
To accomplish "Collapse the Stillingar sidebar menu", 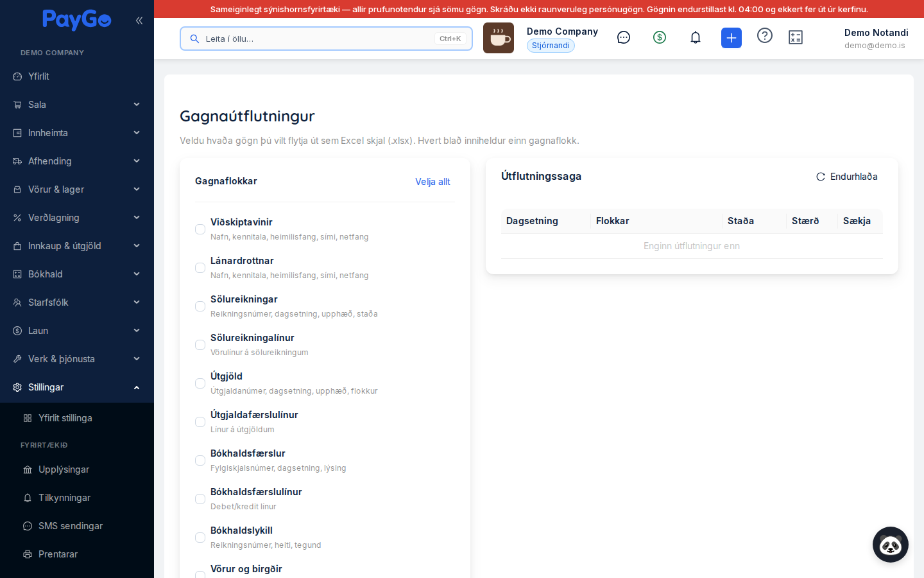I will (77, 387).
